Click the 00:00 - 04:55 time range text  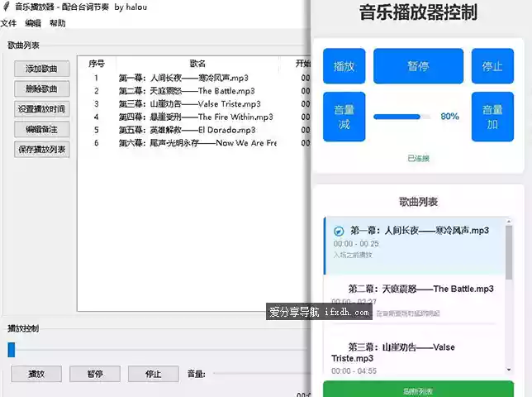[354, 371]
